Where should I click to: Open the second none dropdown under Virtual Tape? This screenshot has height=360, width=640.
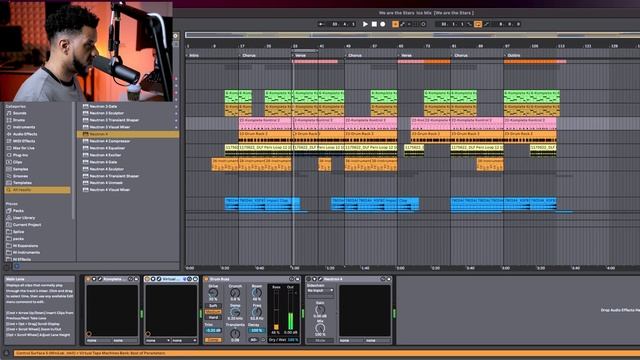click(184, 340)
